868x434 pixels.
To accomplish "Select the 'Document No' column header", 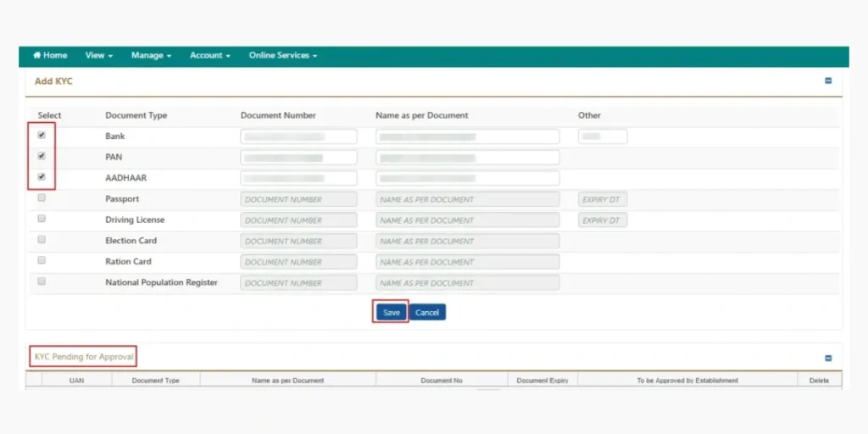I will coord(442,381).
